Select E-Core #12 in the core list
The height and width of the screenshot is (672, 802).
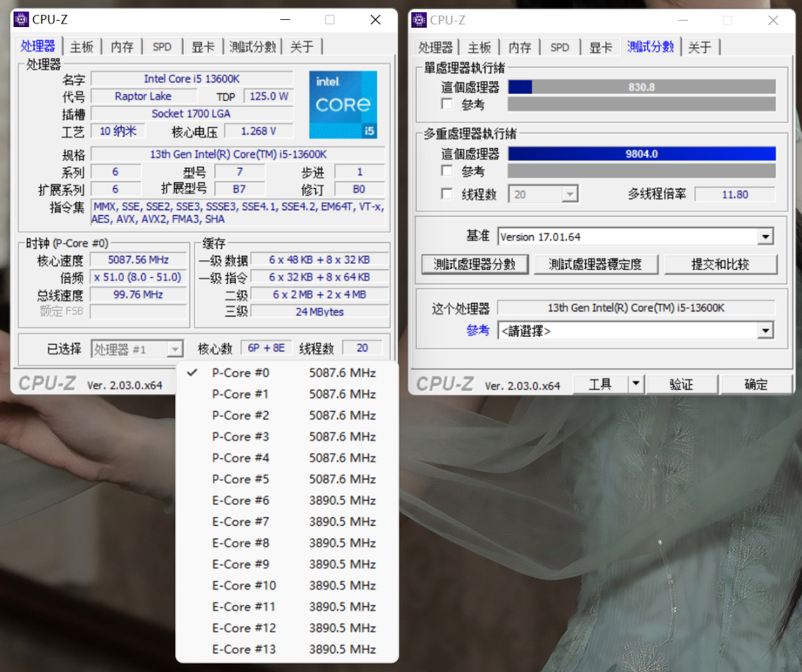[287, 628]
